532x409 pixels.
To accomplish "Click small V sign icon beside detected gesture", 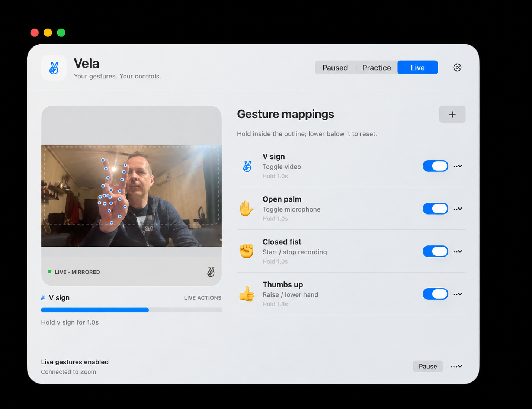I will point(43,298).
